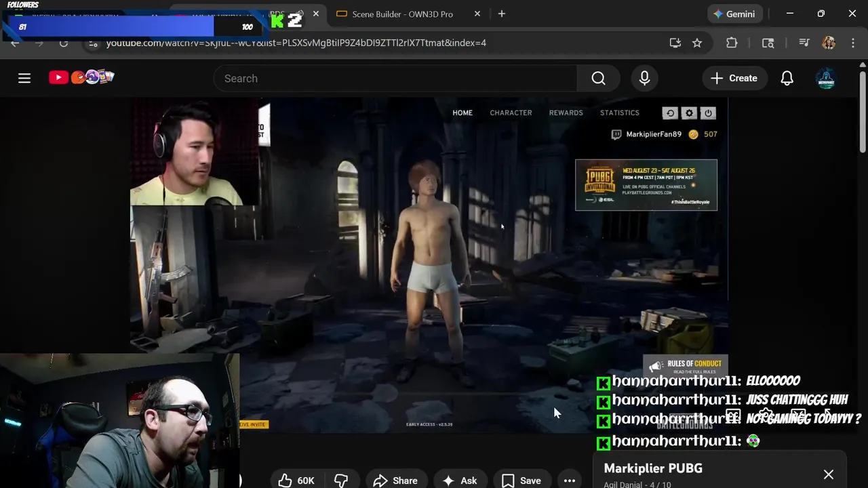868x488 pixels.
Task: Like the video with 60K
Action: pyautogui.click(x=296, y=480)
